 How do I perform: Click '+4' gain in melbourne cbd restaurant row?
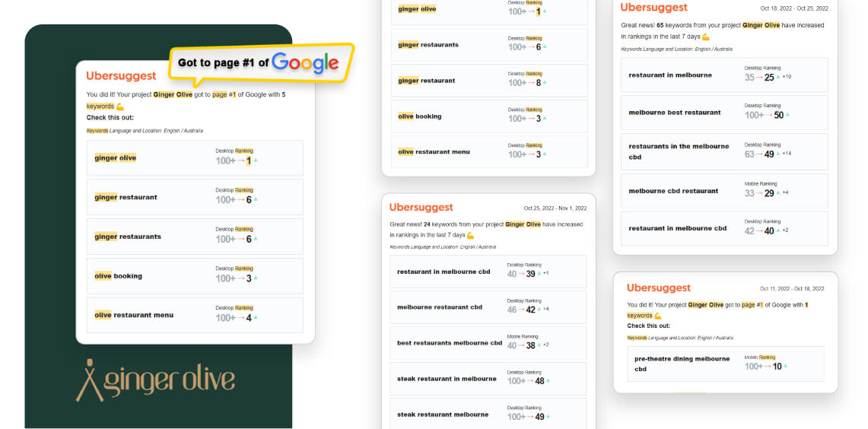click(785, 192)
